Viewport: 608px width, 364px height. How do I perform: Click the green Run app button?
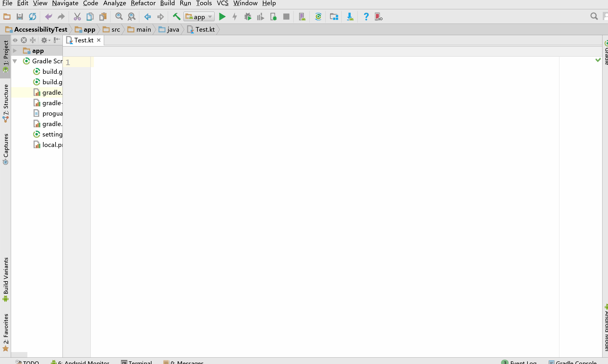[x=222, y=17]
